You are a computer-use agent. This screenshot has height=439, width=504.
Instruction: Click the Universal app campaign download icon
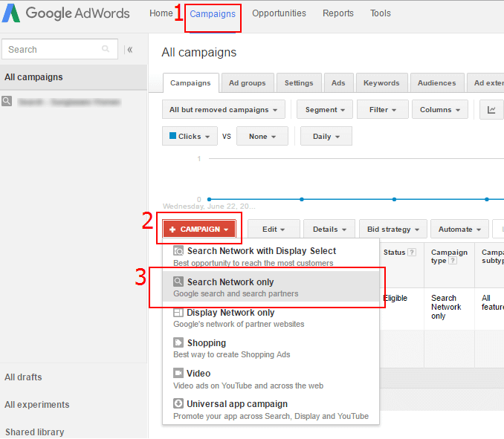pyautogui.click(x=178, y=403)
